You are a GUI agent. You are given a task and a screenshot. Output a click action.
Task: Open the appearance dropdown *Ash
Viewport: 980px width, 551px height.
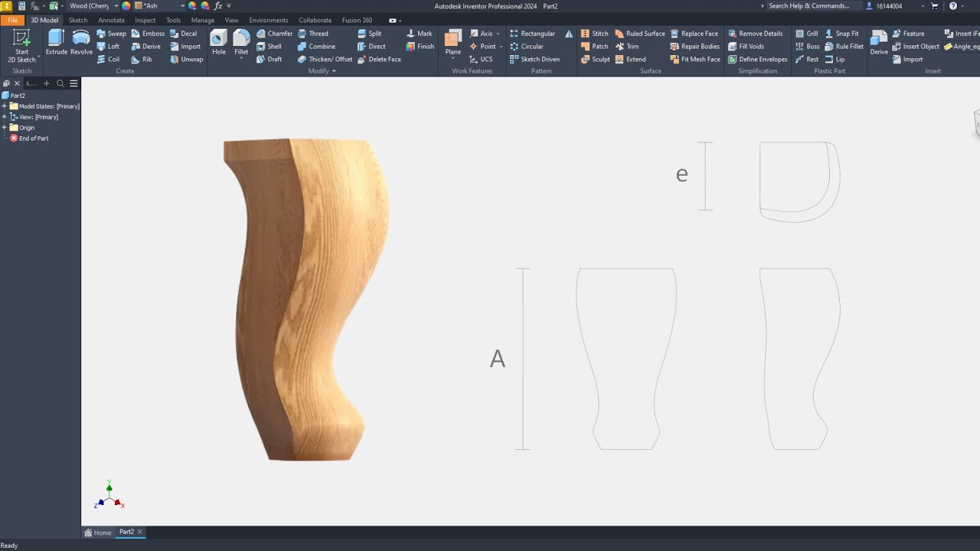[159, 6]
